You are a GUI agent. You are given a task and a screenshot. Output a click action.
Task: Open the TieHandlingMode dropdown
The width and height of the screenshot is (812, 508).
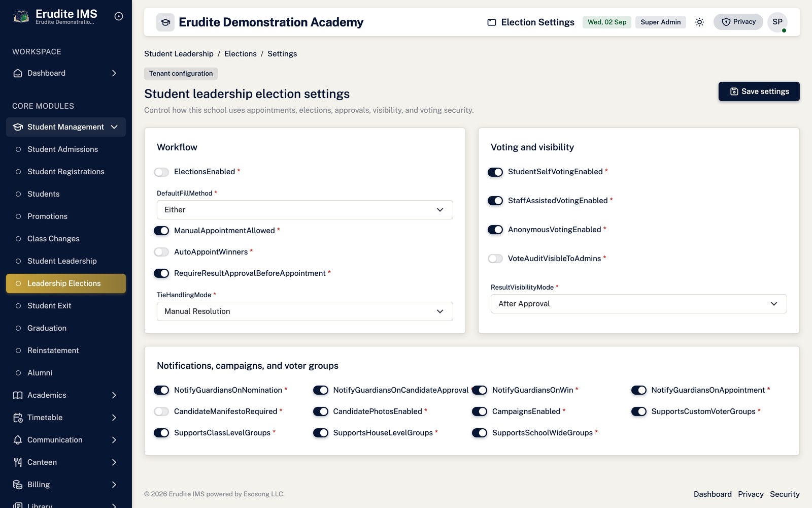(305, 311)
